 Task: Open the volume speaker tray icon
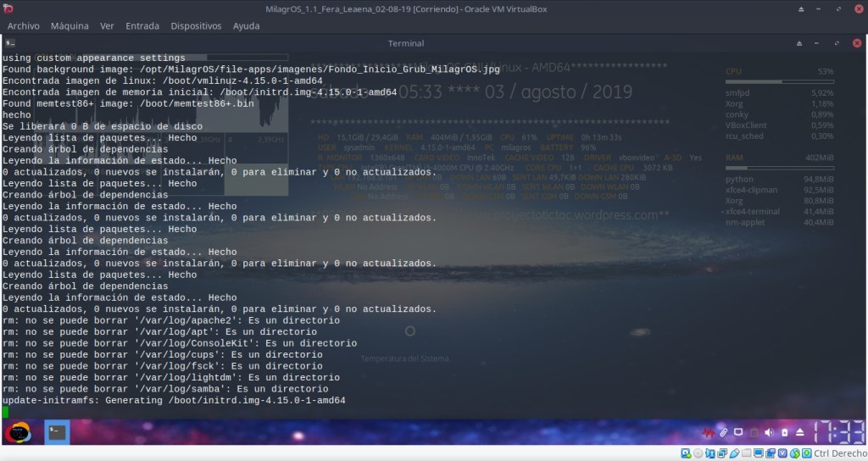[769, 432]
